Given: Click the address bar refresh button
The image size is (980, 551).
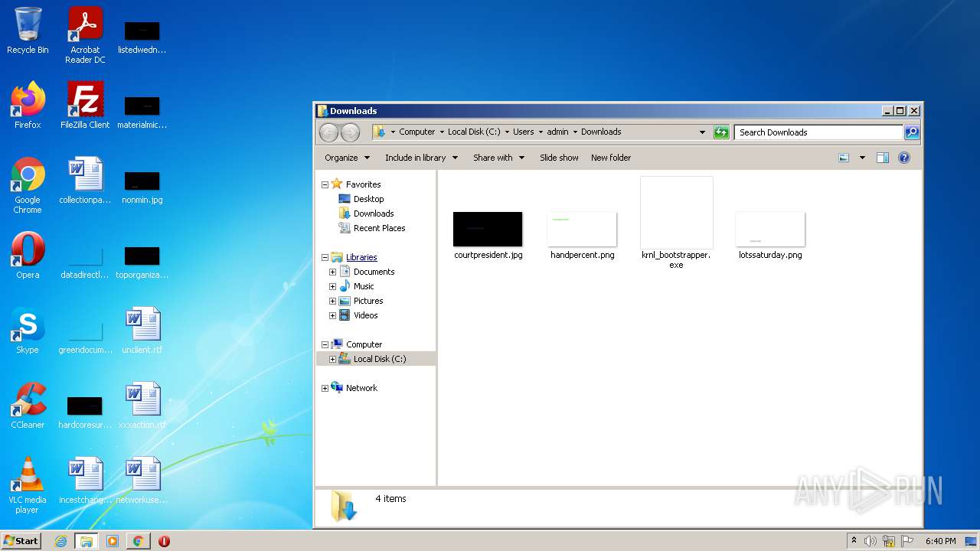Looking at the screenshot, I should (721, 132).
